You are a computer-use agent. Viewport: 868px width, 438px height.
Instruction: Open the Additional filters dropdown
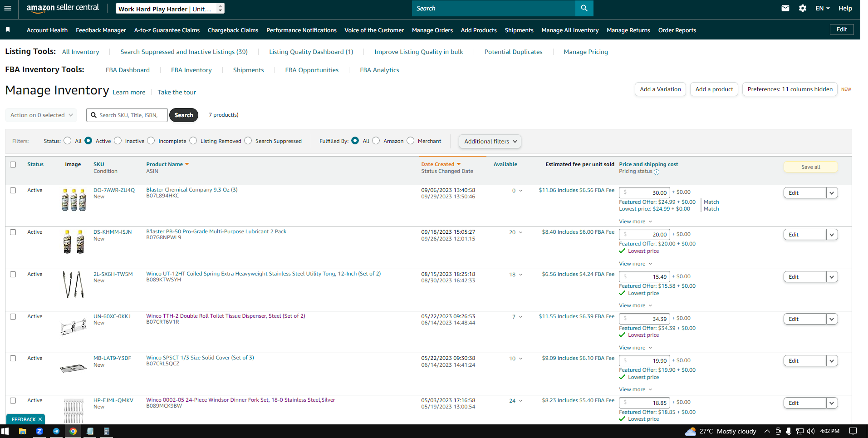point(490,141)
